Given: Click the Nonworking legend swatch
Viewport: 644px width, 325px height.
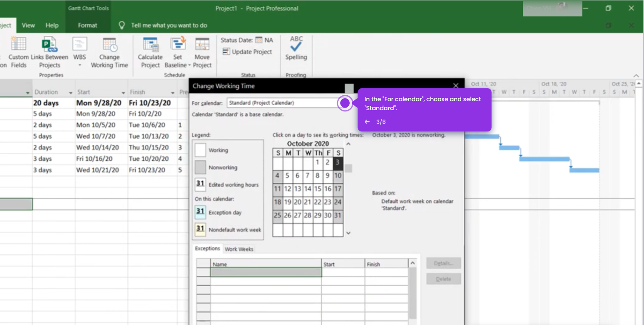Looking at the screenshot, I should coord(200,167).
